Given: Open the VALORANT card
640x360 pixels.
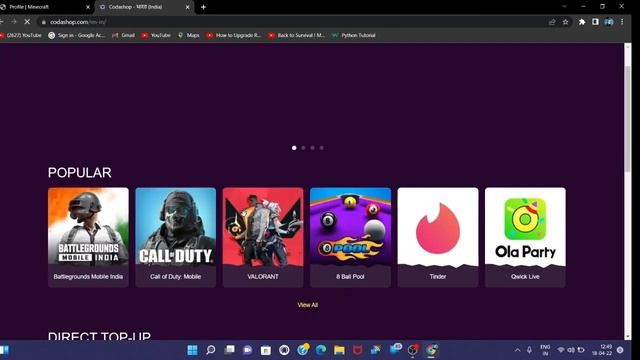Looking at the screenshot, I should click(x=263, y=237).
